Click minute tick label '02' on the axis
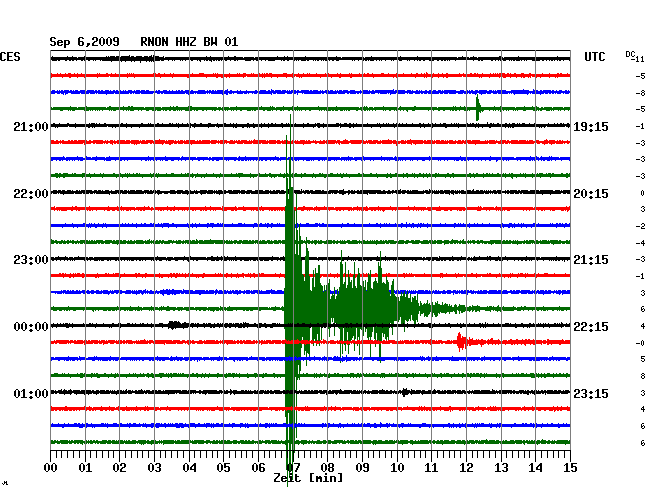 click(119, 468)
